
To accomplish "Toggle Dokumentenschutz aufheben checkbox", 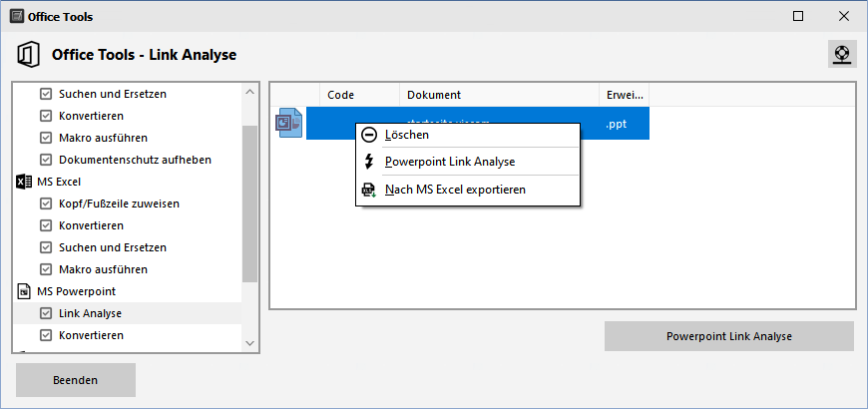I will pyautogui.click(x=46, y=160).
